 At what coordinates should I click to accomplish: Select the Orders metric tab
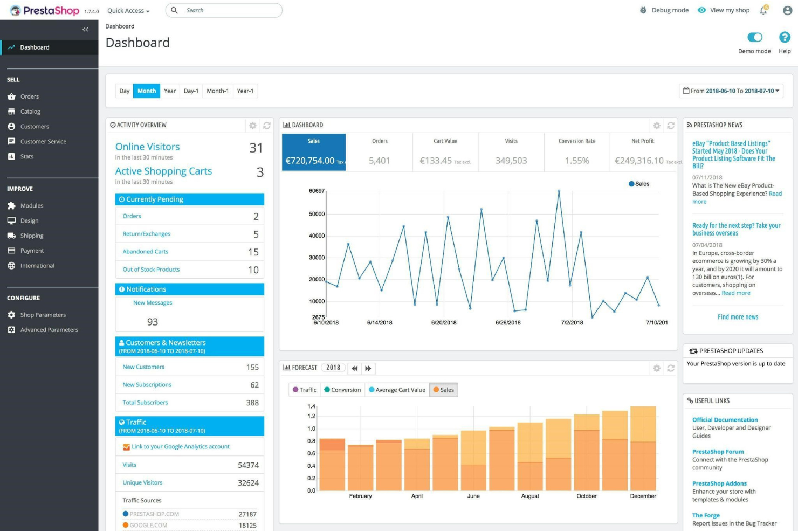click(x=380, y=151)
